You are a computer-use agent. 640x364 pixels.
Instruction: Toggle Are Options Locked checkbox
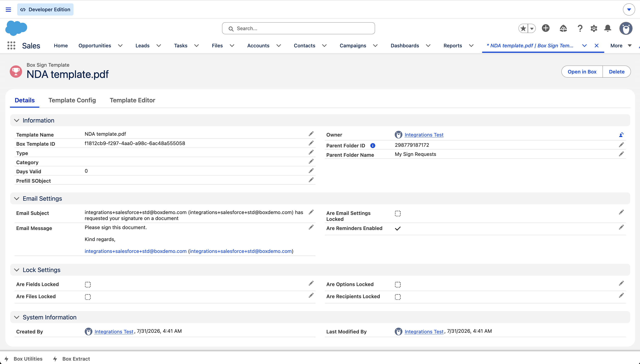pyautogui.click(x=398, y=285)
